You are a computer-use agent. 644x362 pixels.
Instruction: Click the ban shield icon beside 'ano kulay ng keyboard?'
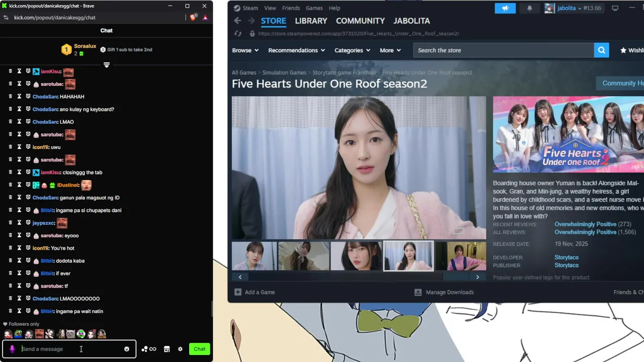point(28,109)
